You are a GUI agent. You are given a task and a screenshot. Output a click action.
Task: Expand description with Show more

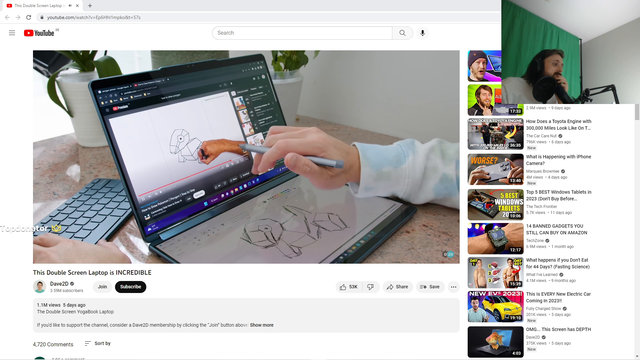coord(262,325)
